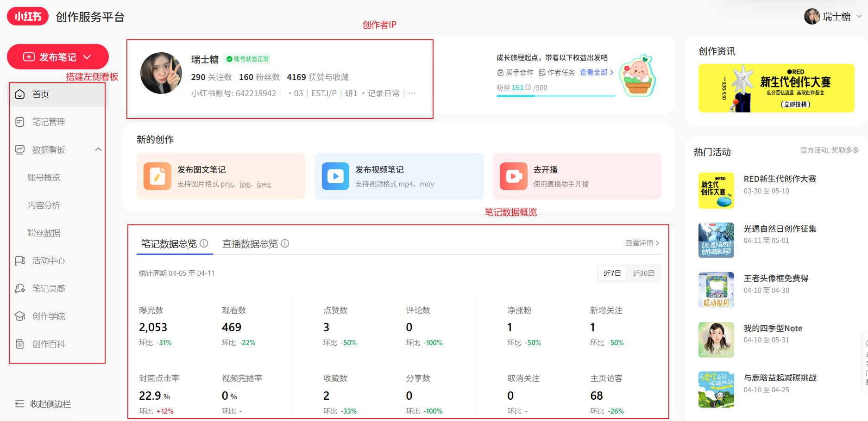Click the 笔记灵感 icon
Screen dimensions: 868x421
click(x=20, y=289)
